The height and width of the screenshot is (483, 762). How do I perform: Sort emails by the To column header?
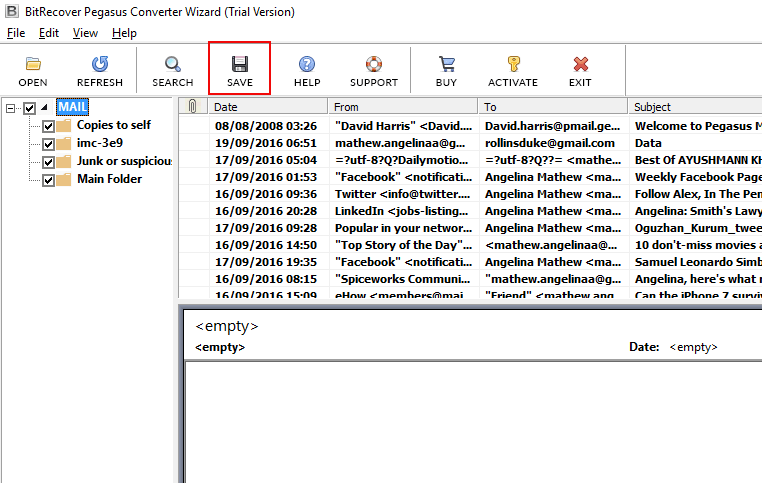click(553, 106)
